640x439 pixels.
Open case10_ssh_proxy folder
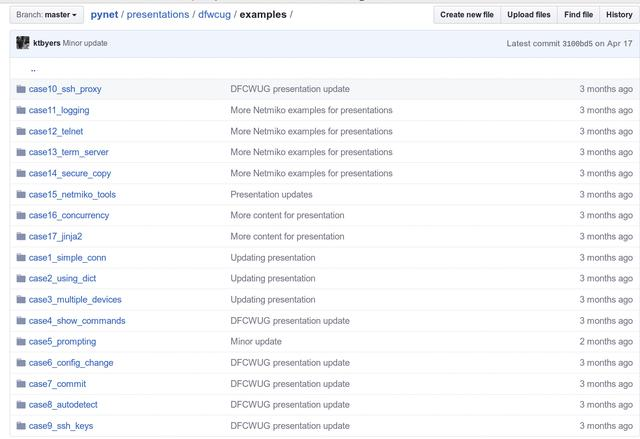pos(65,89)
